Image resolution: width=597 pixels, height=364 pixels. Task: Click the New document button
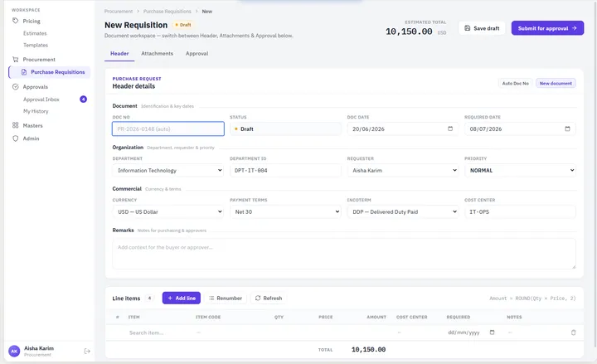click(x=556, y=84)
